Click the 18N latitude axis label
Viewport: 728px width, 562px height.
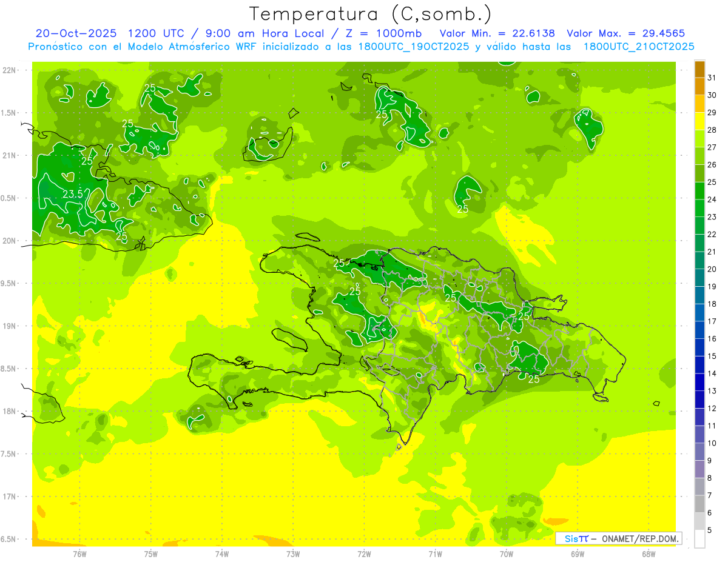[x=10, y=411]
